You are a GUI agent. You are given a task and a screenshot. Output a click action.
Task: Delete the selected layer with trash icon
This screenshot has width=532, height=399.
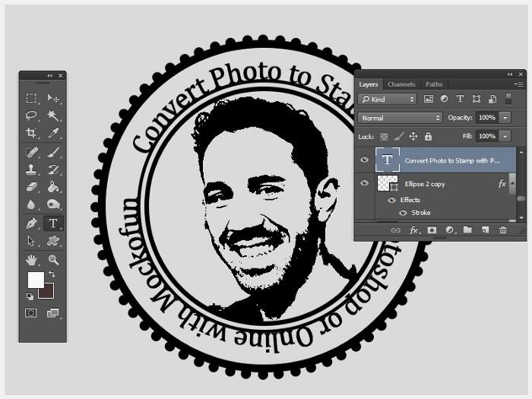tap(503, 230)
